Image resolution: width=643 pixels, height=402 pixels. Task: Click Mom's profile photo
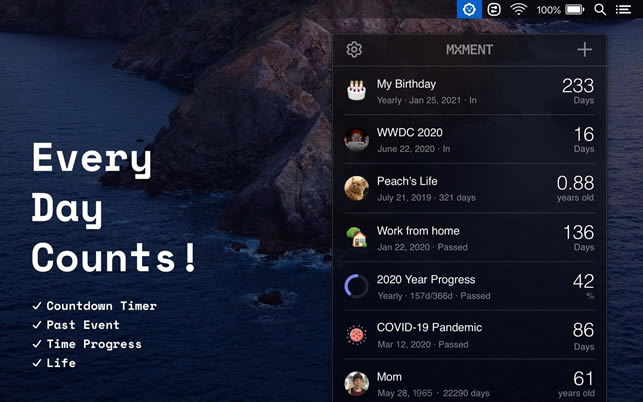[356, 384]
